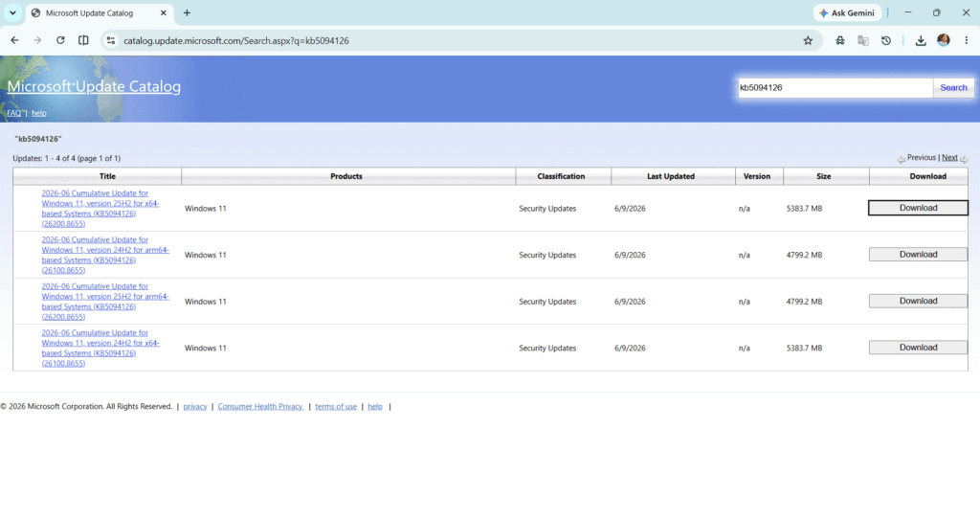Sort by Products column header
980x519 pixels.
346,176
